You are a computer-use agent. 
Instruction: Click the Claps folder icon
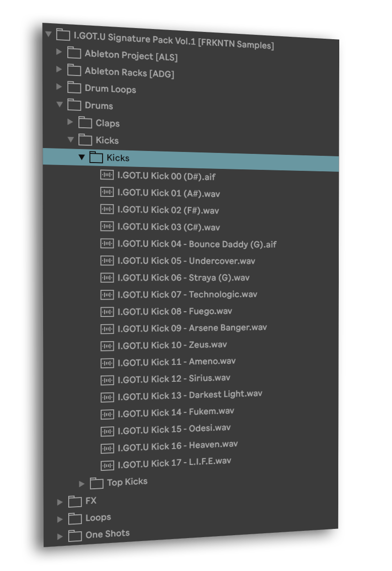click(x=85, y=122)
